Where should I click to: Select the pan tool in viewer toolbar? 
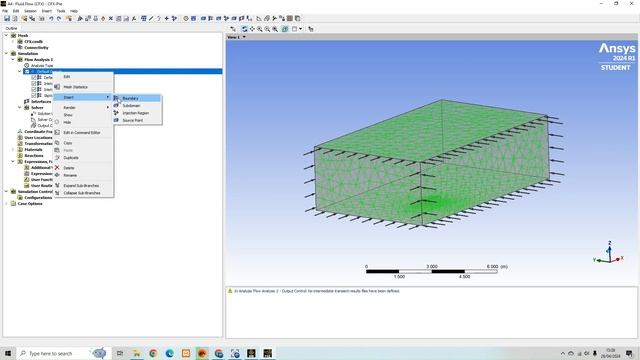252,29
